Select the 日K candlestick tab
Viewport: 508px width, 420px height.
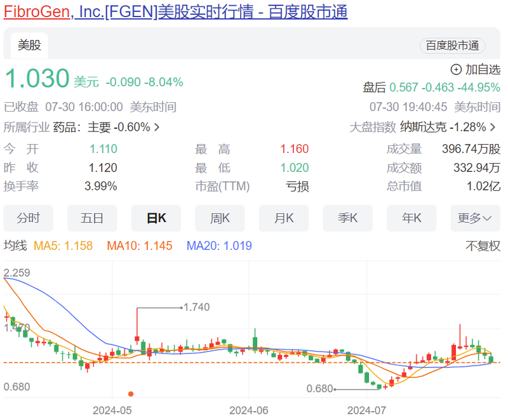[156, 218]
